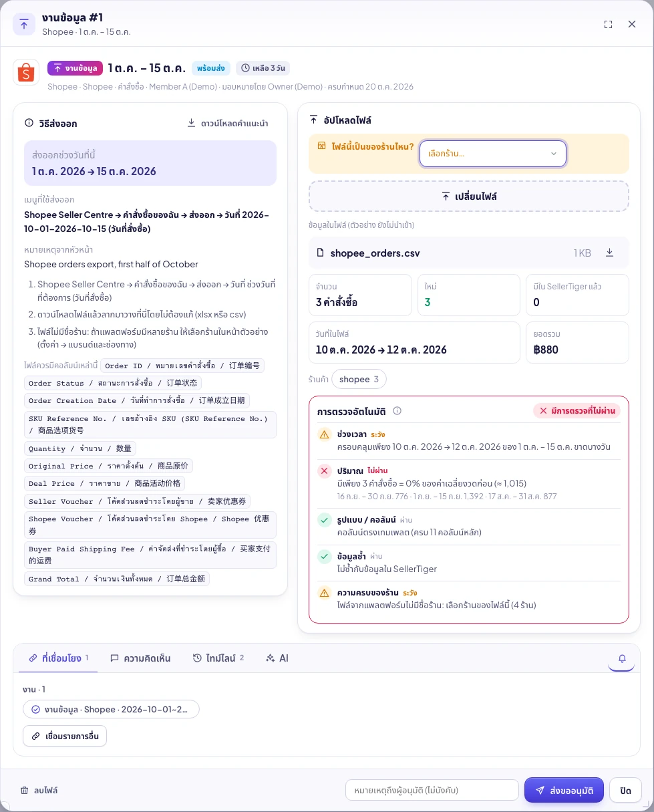
Task: Click the มีการตรวจที่ไม่ผ่าน failed-check badge
Action: tap(577, 411)
